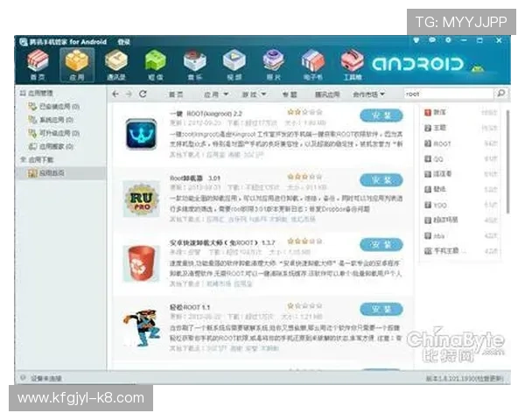
Task: Click the 登录 login link in title bar
Action: tap(123, 42)
